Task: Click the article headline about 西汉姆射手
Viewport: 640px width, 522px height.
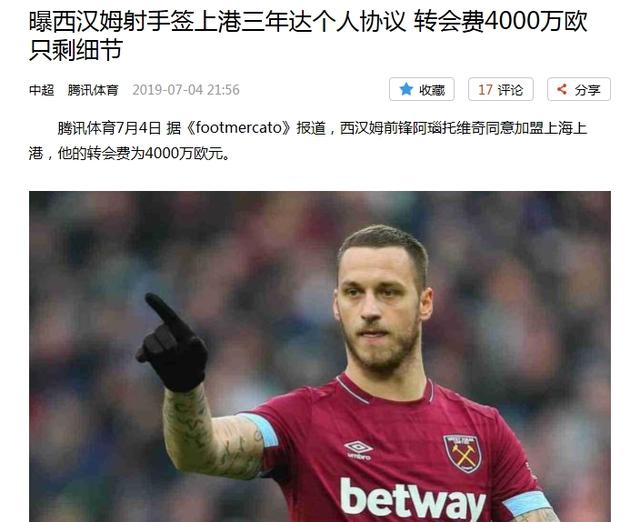Action: (x=308, y=36)
